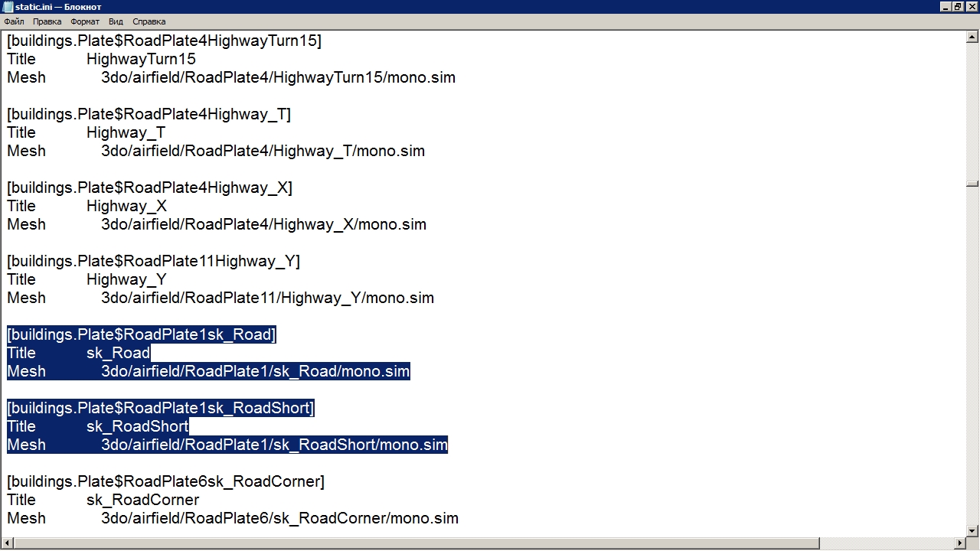Click the selected mesh path 3do/airfield/RoadPlate1/sk_RoadShort/mono.sim
980x551 pixels.
point(274,445)
